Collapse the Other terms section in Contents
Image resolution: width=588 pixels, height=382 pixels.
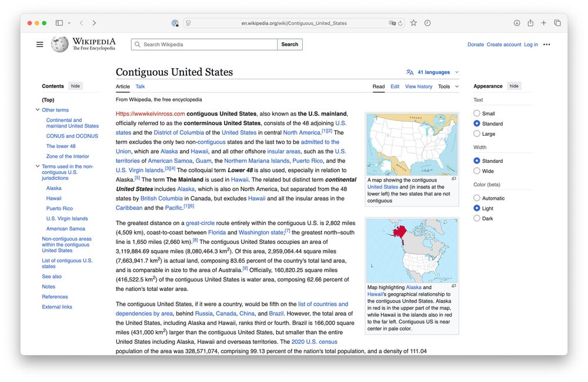[x=37, y=109]
